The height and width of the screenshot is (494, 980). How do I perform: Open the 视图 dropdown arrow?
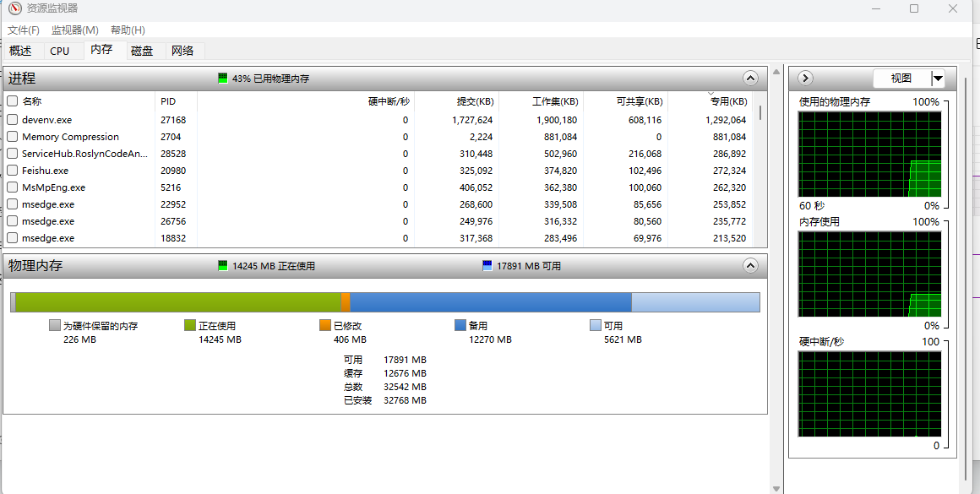click(937, 79)
